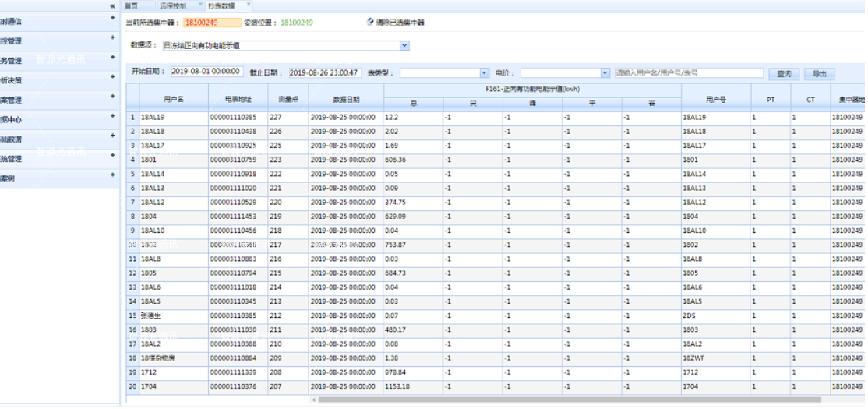Click measurement point 220 cell
Screen dimensions: 868x409
click(x=288, y=203)
